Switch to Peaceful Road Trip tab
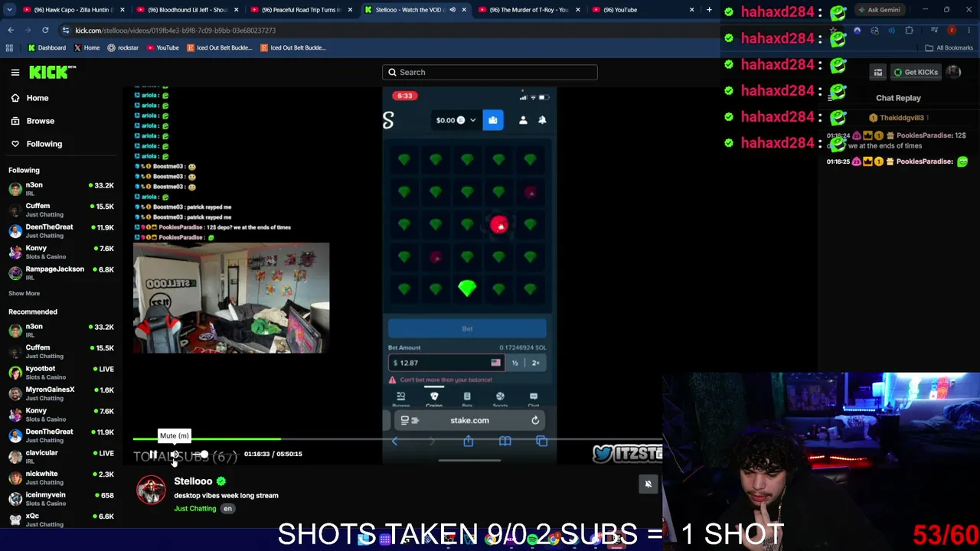 click(x=302, y=10)
